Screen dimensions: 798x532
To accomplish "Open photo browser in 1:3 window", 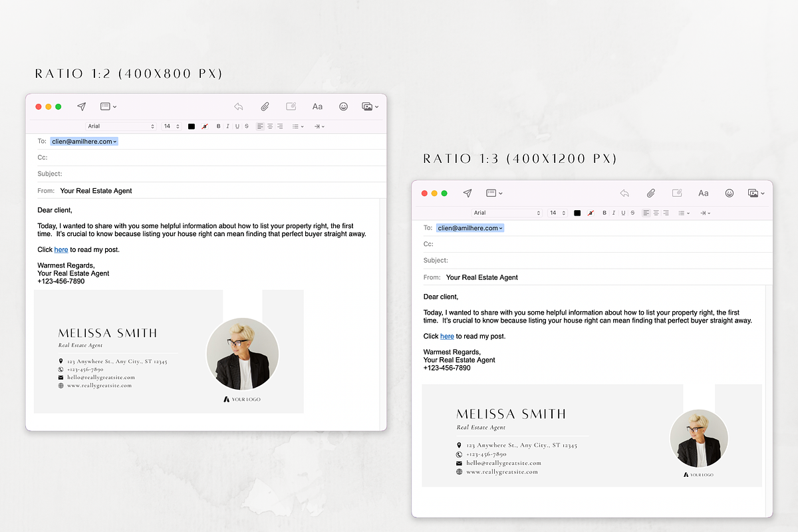I will pyautogui.click(x=756, y=193).
